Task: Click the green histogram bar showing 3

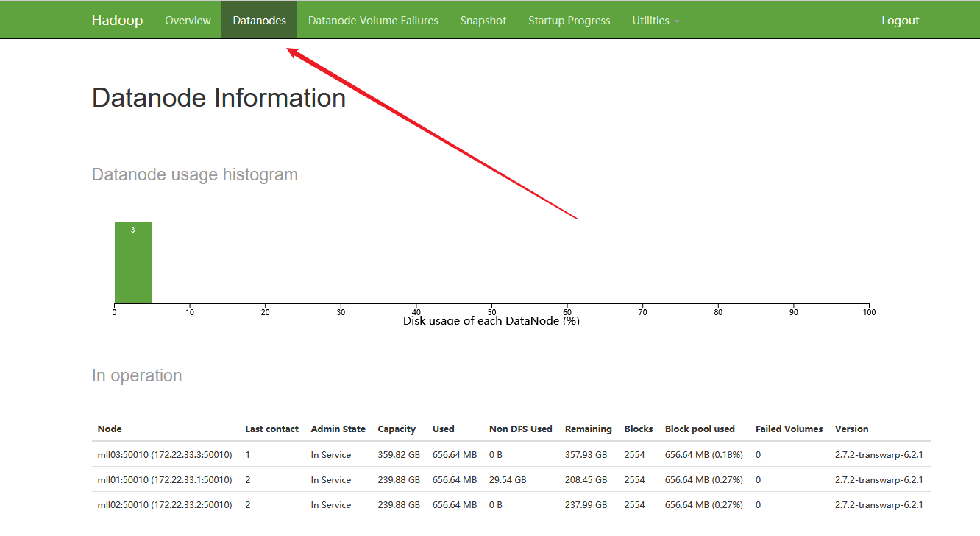Action: tap(132, 261)
